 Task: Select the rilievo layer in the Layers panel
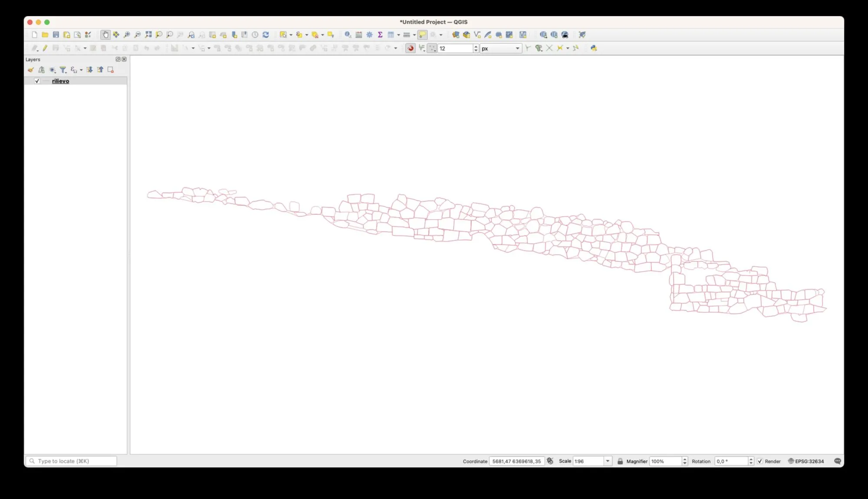(x=60, y=81)
